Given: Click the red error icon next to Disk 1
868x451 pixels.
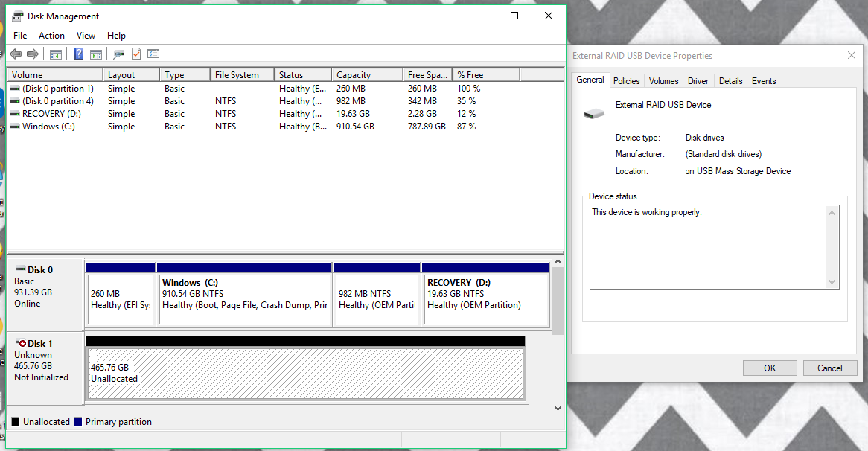Looking at the screenshot, I should point(21,343).
